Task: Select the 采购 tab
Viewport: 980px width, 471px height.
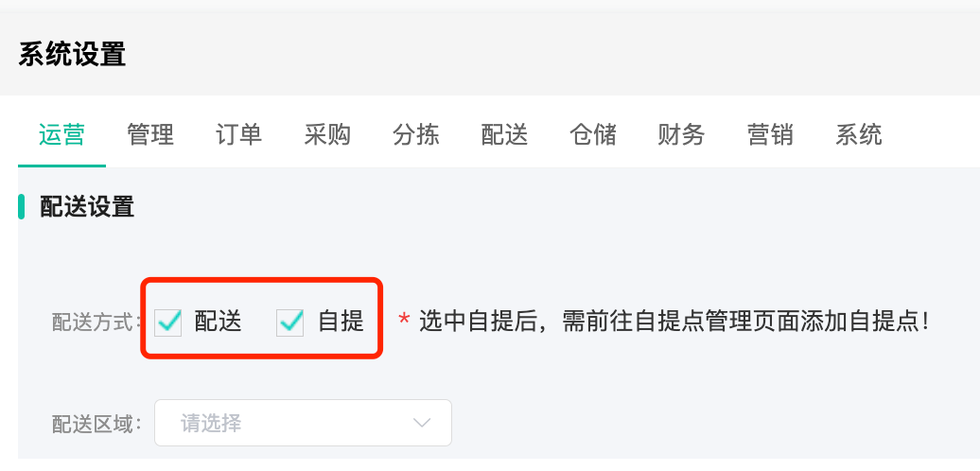Action: point(327,134)
